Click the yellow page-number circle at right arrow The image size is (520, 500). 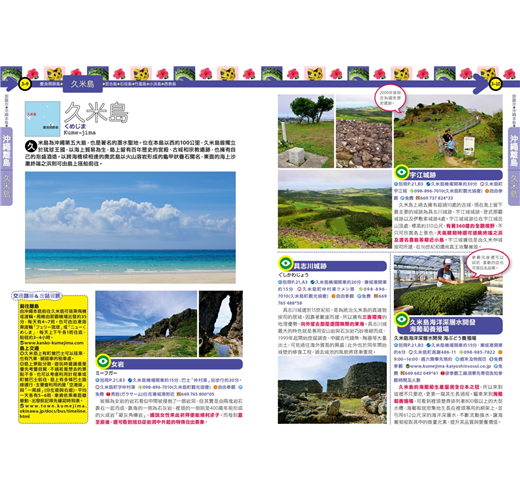point(495,84)
